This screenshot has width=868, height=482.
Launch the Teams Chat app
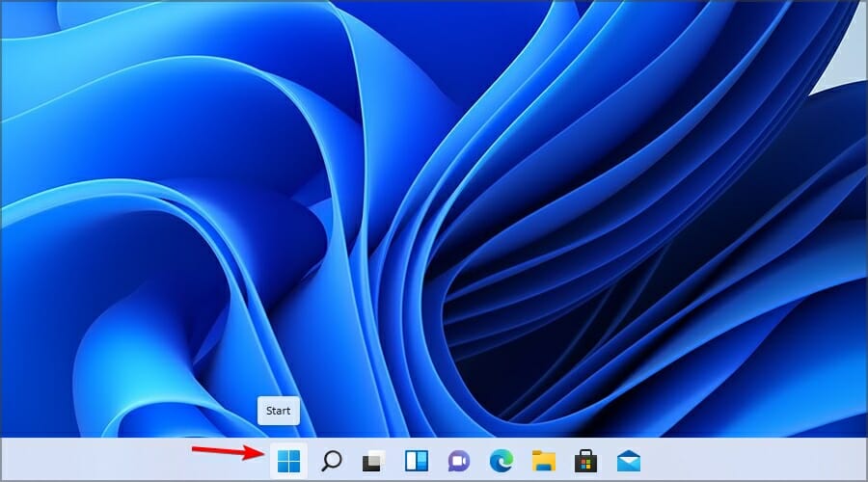pyautogui.click(x=458, y=461)
